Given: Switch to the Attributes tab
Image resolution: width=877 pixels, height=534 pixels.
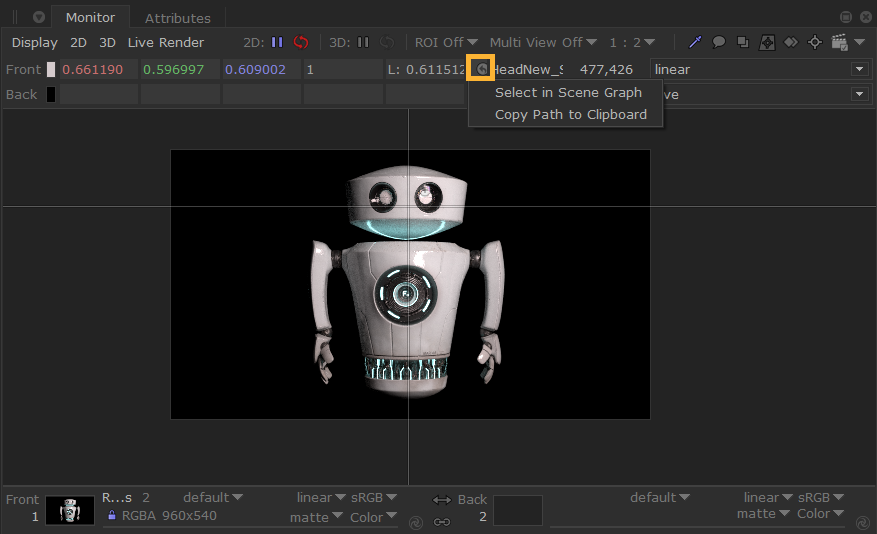Looking at the screenshot, I should (x=177, y=18).
